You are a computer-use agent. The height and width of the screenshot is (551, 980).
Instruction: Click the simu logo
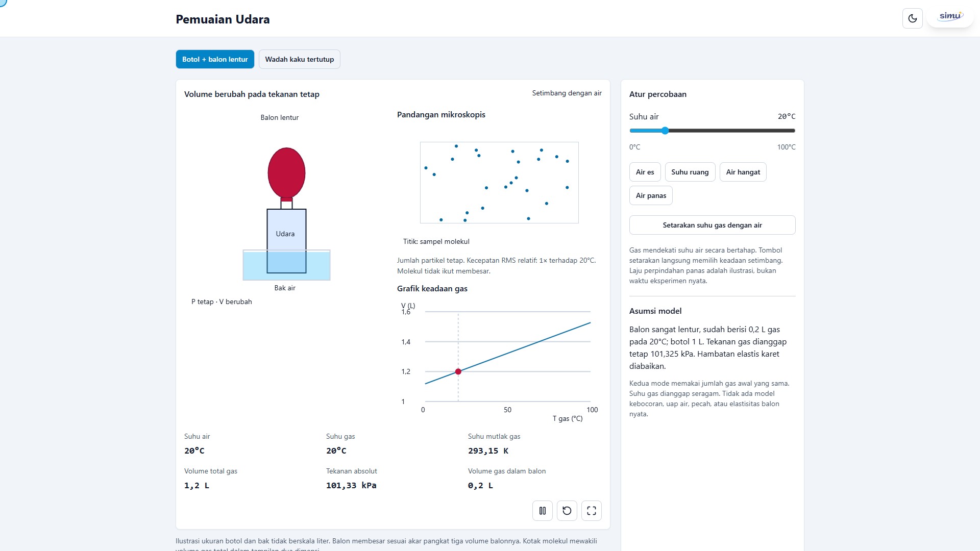pyautogui.click(x=950, y=16)
